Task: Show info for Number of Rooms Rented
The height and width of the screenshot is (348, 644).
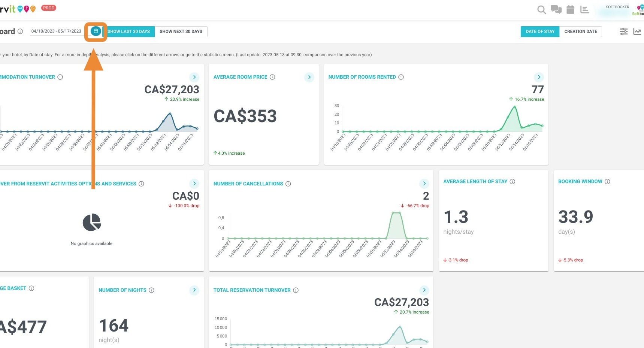Action: pyautogui.click(x=401, y=77)
